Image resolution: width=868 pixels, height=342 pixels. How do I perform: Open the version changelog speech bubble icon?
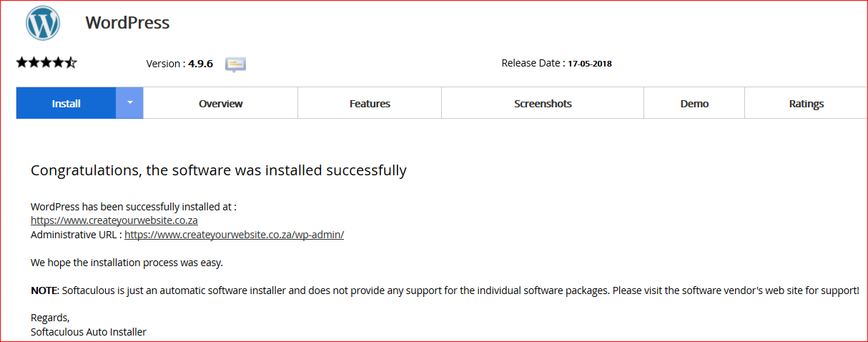click(x=235, y=64)
